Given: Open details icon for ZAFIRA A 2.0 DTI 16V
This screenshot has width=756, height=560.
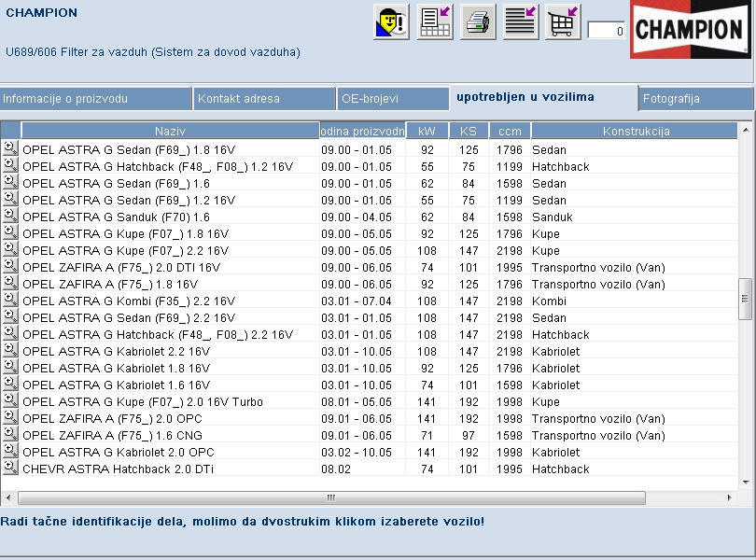Looking at the screenshot, I should tap(10, 266).
